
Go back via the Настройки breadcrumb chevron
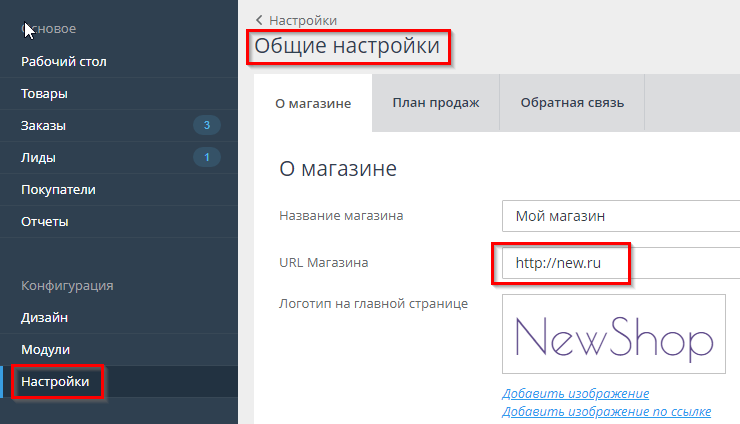coord(261,20)
